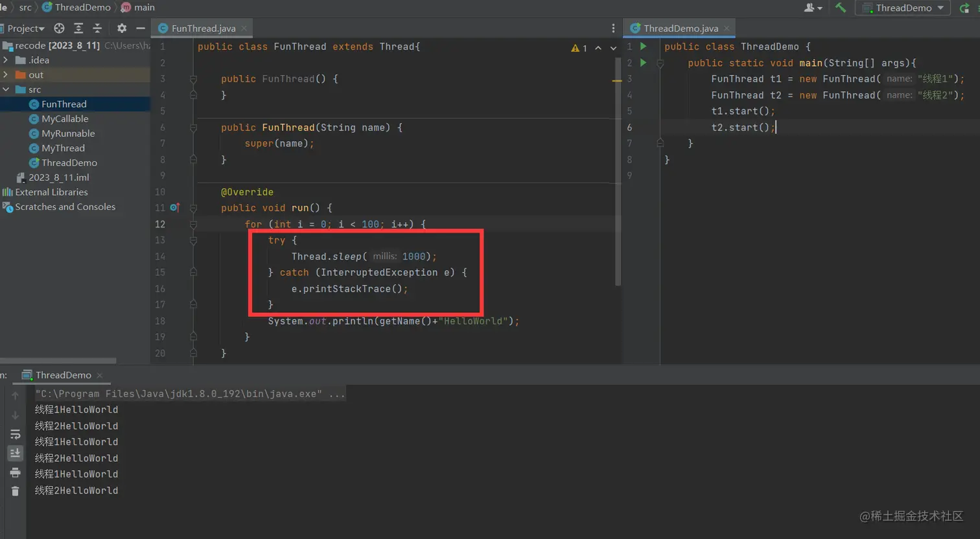Click the Project panel horizontal scrollbar

(58, 360)
